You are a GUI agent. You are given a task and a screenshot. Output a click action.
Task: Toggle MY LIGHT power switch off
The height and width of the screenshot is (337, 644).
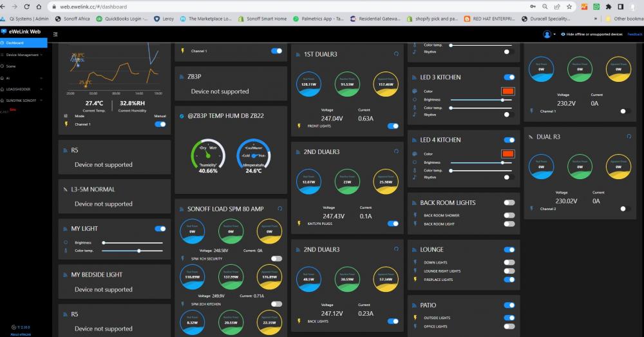(160, 229)
